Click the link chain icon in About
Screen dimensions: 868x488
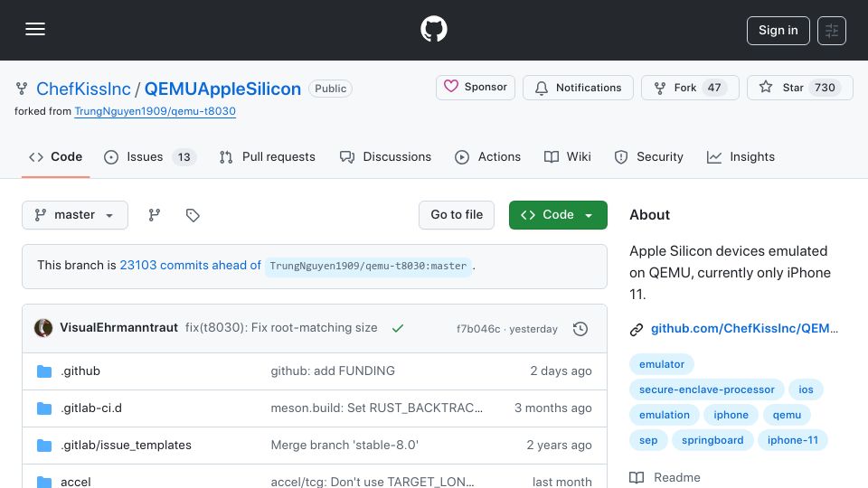click(x=637, y=330)
